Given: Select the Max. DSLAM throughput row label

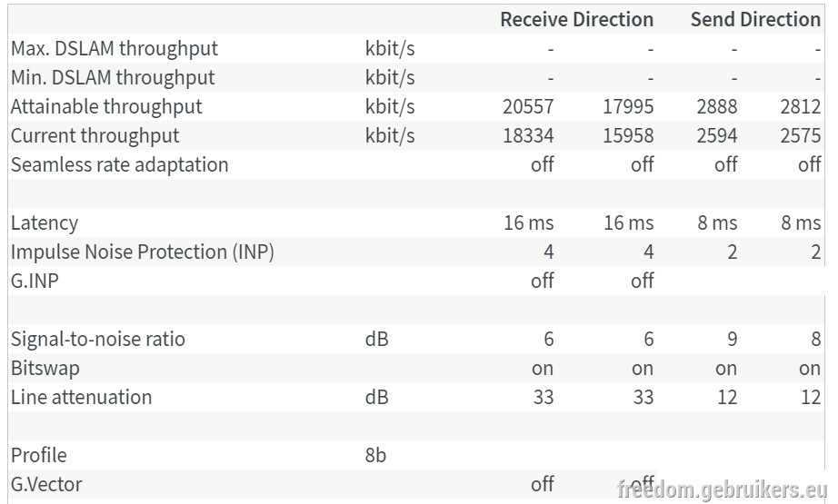Looking at the screenshot, I should tap(115, 49).
